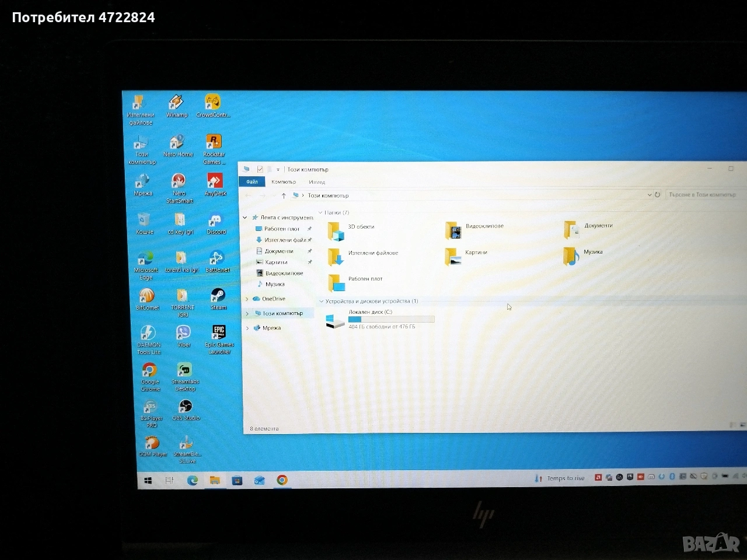Viewport: 747px width, 560px height.
Task: Select the 'torenti na igri' desktop folder
Action: point(181,262)
